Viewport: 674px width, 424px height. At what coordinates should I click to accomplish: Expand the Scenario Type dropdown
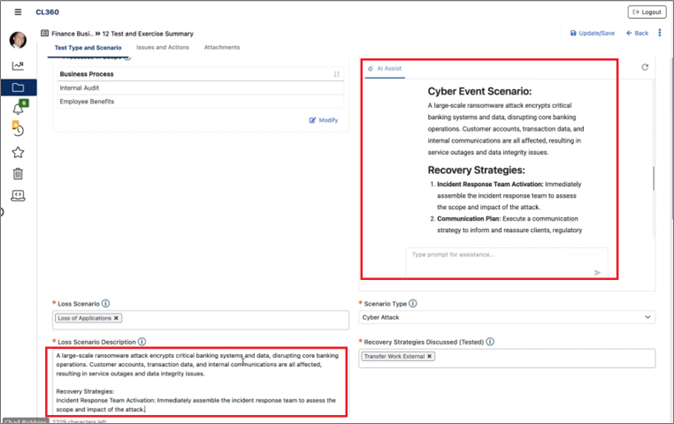click(648, 318)
